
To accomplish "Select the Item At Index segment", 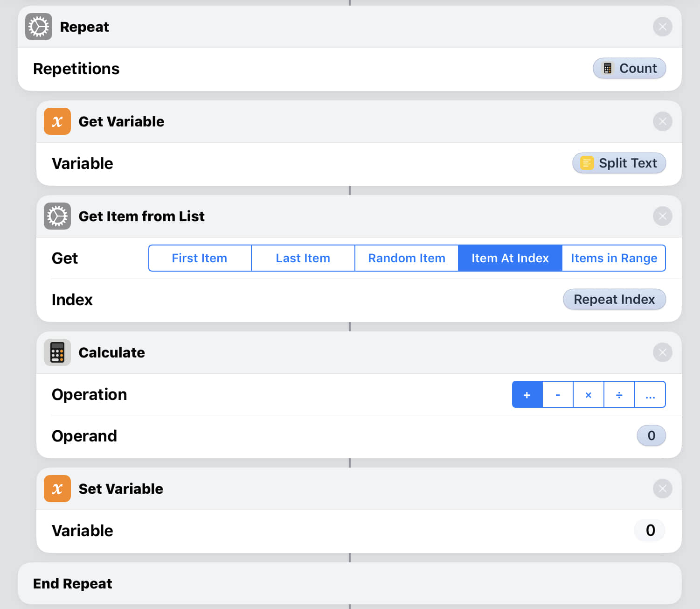I will [510, 258].
